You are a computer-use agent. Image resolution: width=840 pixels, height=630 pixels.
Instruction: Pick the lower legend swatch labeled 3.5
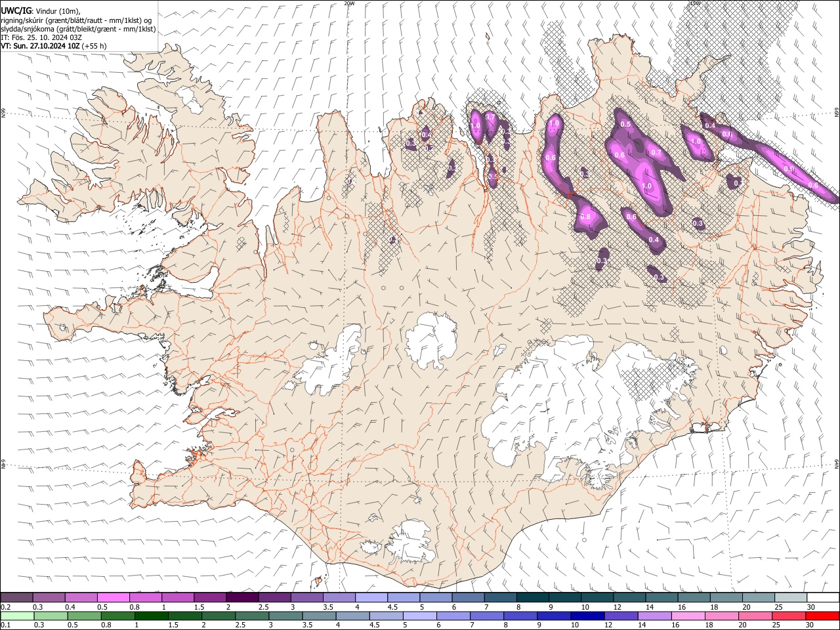click(319, 616)
